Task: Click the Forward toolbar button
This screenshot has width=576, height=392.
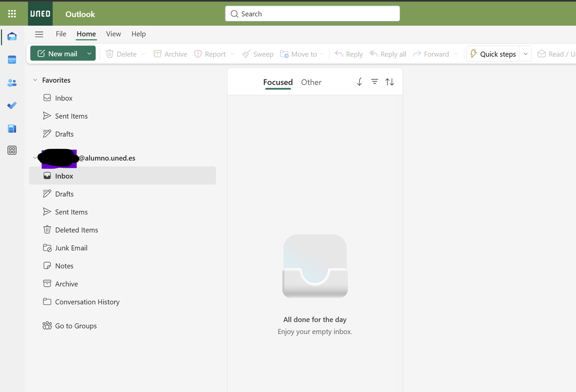Action: [431, 54]
